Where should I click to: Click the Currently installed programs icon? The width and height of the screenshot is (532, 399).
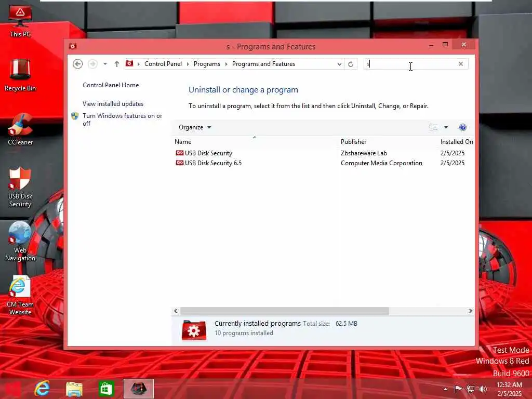coord(194,330)
